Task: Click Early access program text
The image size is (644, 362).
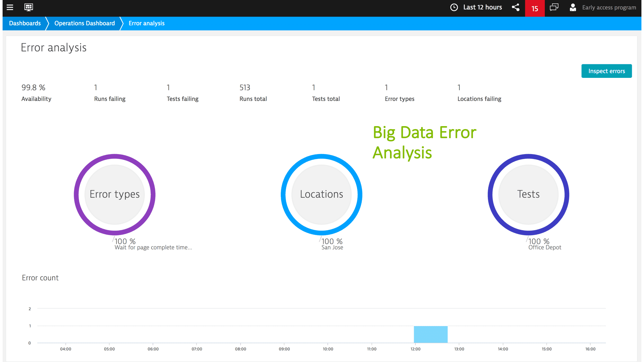Action: [x=609, y=7]
